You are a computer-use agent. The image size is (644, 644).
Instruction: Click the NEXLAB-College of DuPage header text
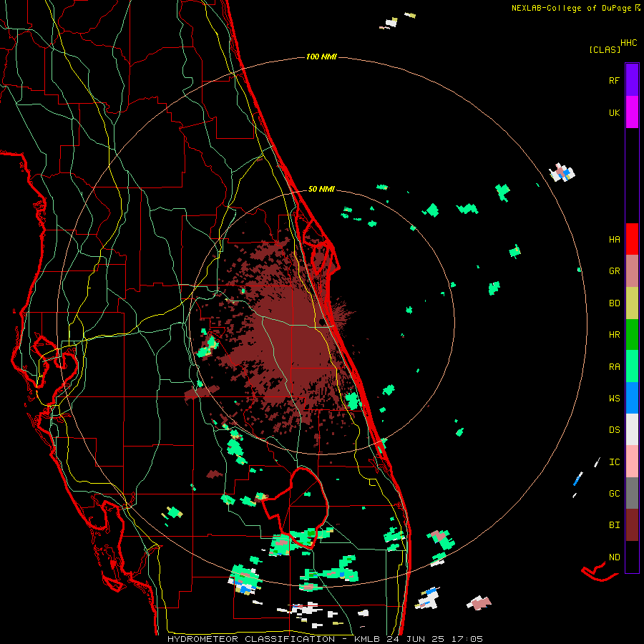pos(571,8)
